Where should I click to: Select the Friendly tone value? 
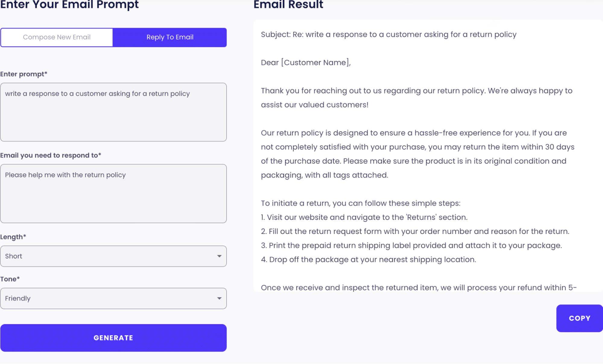coord(17,298)
